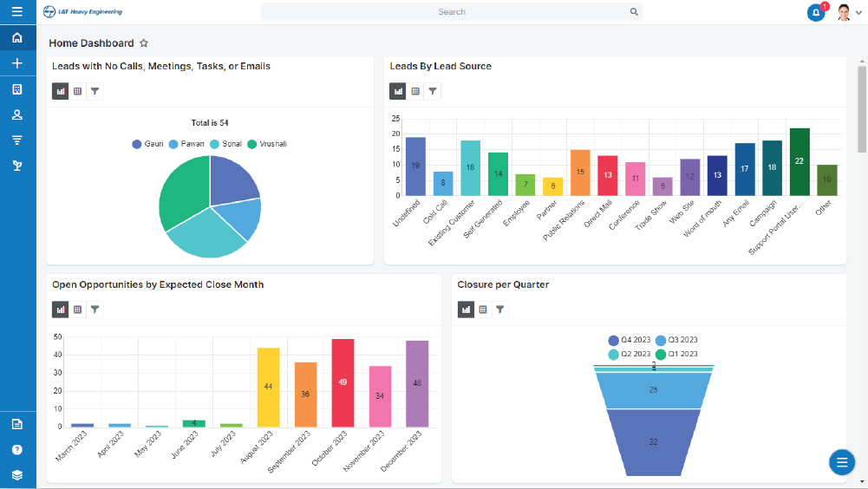Viewport: 868px width, 489px height.
Task: Open the Accounts building icon in the sidebar
Action: 17,89
